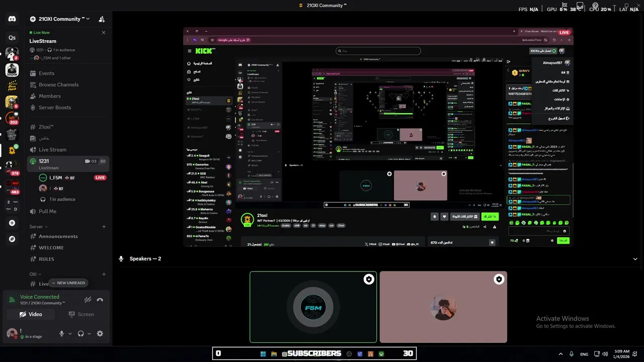Open the Announcements channel

click(x=67, y=236)
